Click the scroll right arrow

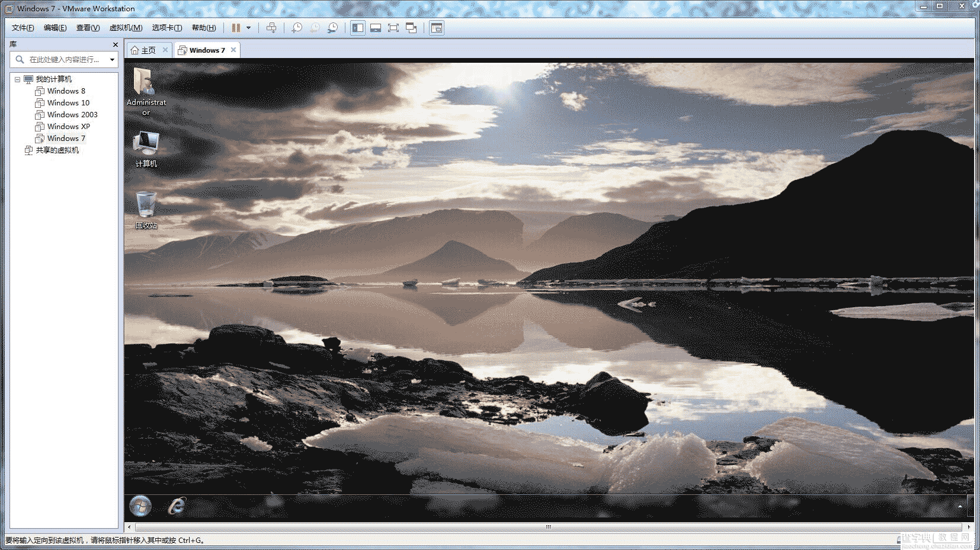point(969,527)
